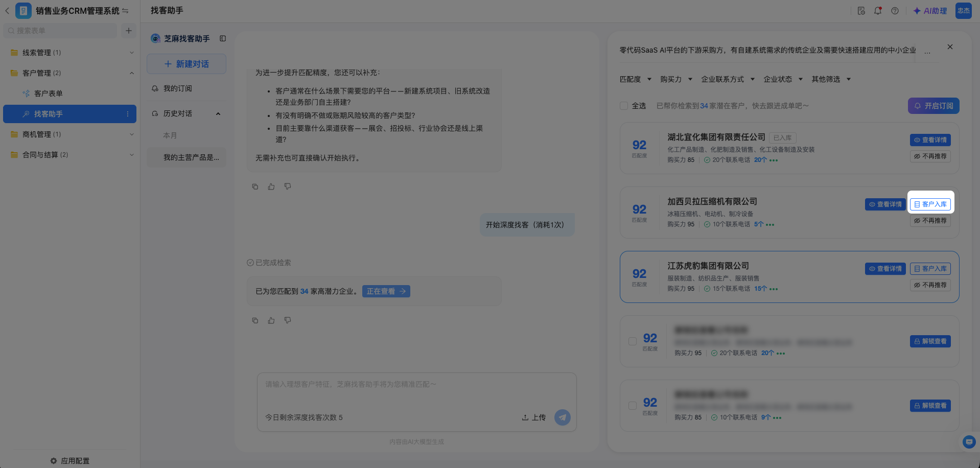Copy the 已为您匹配到 reply
This screenshot has width=980, height=468.
pos(255,320)
